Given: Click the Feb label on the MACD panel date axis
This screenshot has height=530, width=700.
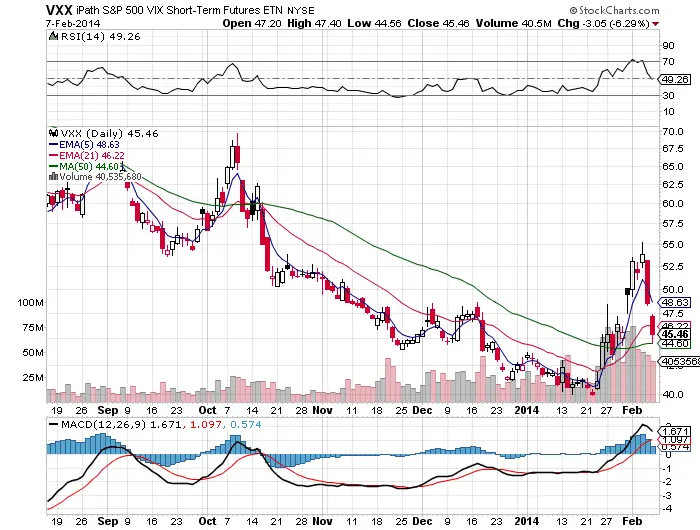Looking at the screenshot, I should point(632,522).
